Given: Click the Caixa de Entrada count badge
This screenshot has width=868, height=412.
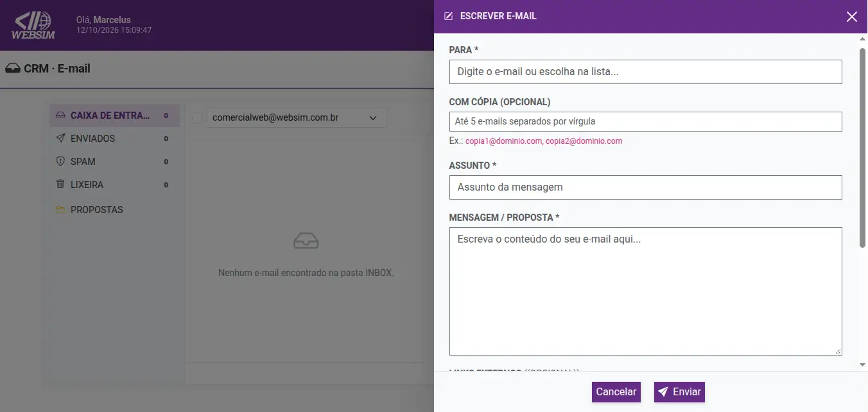Looking at the screenshot, I should click(166, 116).
